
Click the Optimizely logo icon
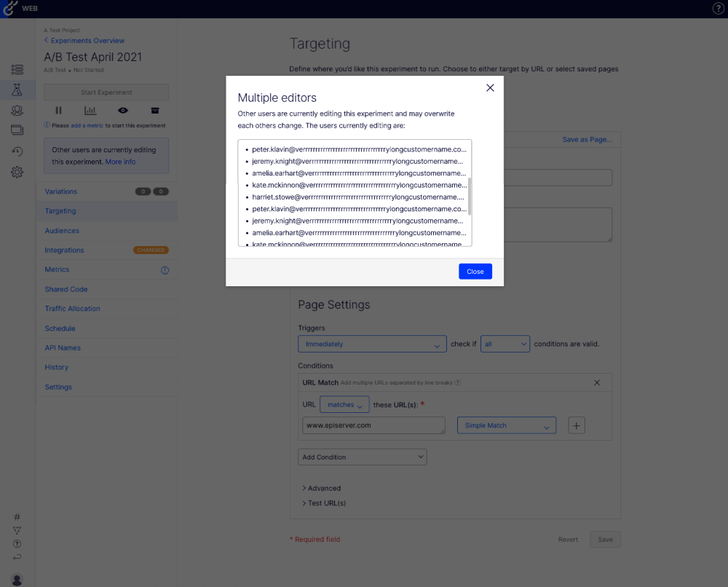pos(10,8)
